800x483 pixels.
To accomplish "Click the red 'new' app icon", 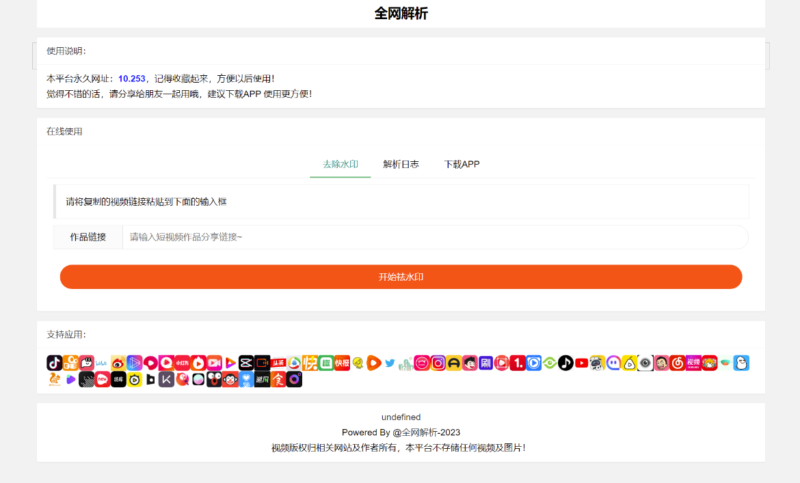I will [102, 379].
